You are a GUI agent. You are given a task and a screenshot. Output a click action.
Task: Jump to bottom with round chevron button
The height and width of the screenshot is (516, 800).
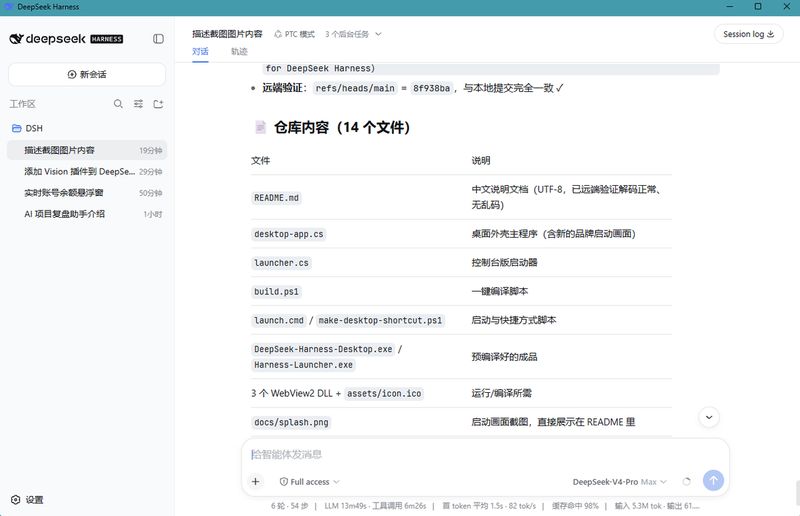pos(709,417)
